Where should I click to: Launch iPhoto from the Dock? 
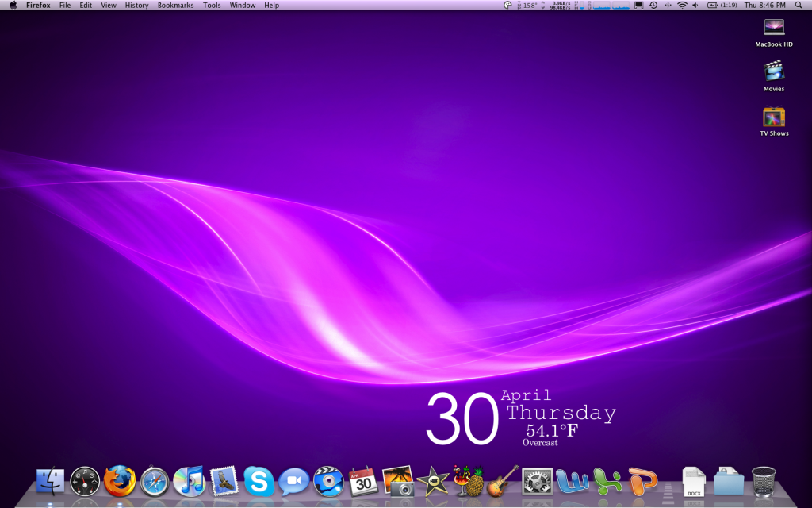tap(398, 482)
